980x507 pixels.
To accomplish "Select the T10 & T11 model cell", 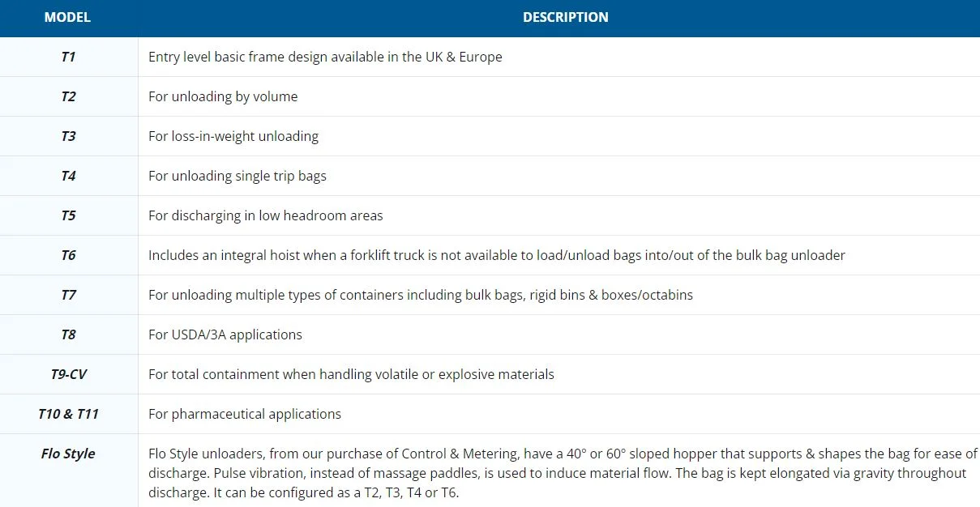I will pos(68,414).
